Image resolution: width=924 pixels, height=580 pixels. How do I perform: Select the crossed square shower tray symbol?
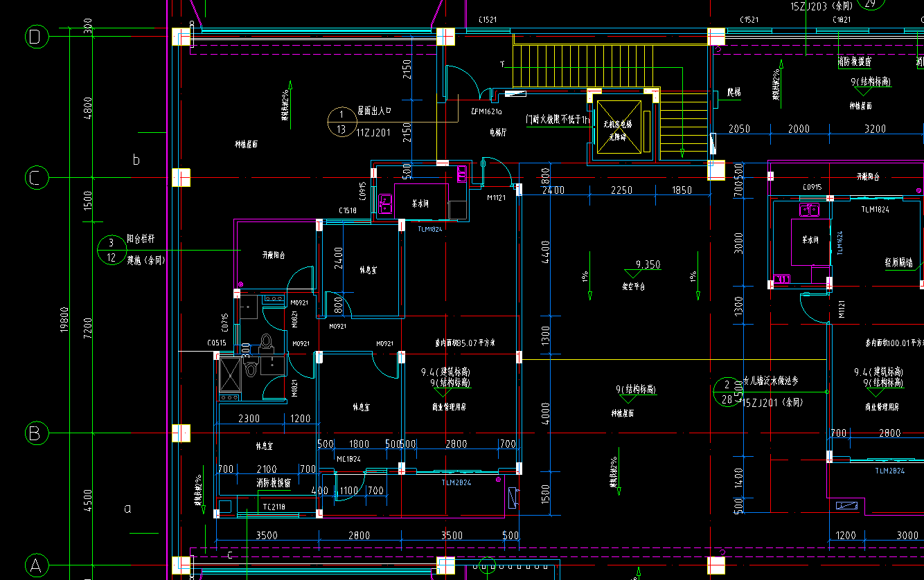[x=229, y=374]
